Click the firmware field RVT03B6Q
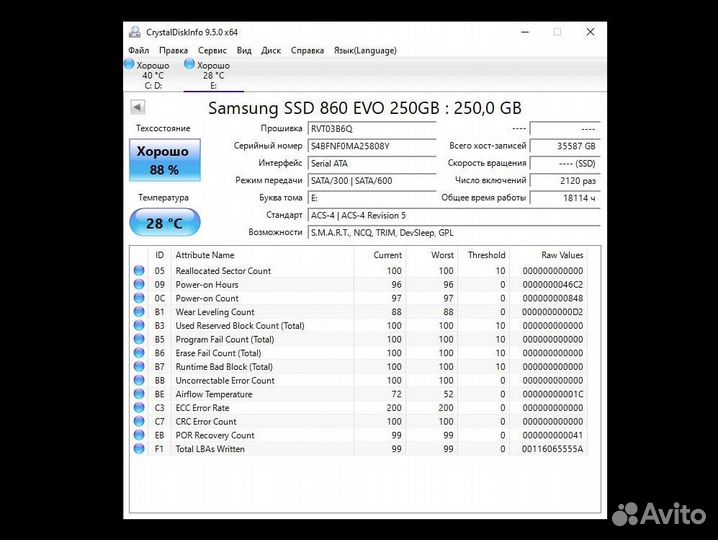 pyautogui.click(x=372, y=129)
